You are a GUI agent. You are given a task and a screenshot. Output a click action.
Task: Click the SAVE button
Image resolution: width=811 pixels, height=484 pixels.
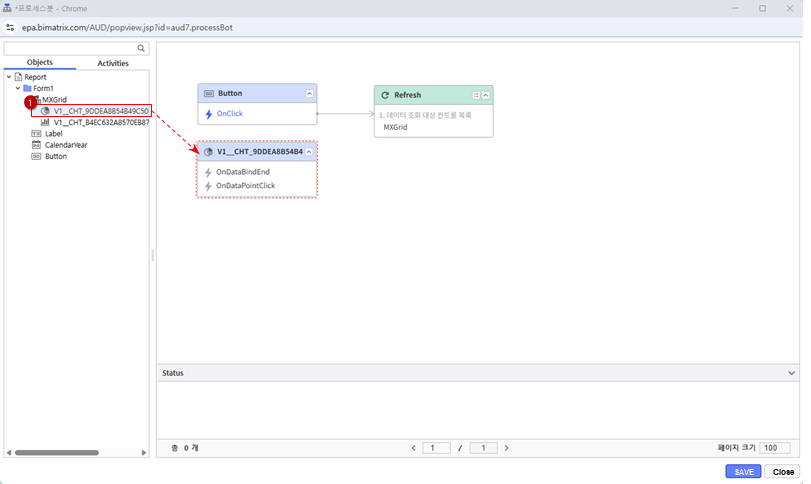pos(743,471)
